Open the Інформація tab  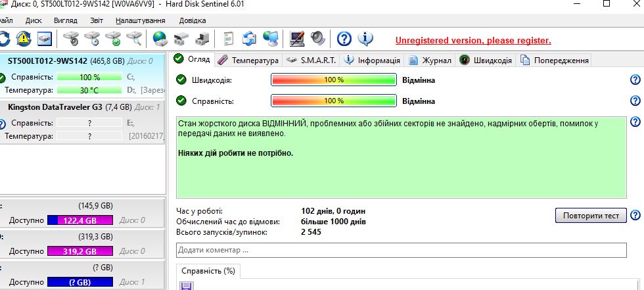coord(372,60)
